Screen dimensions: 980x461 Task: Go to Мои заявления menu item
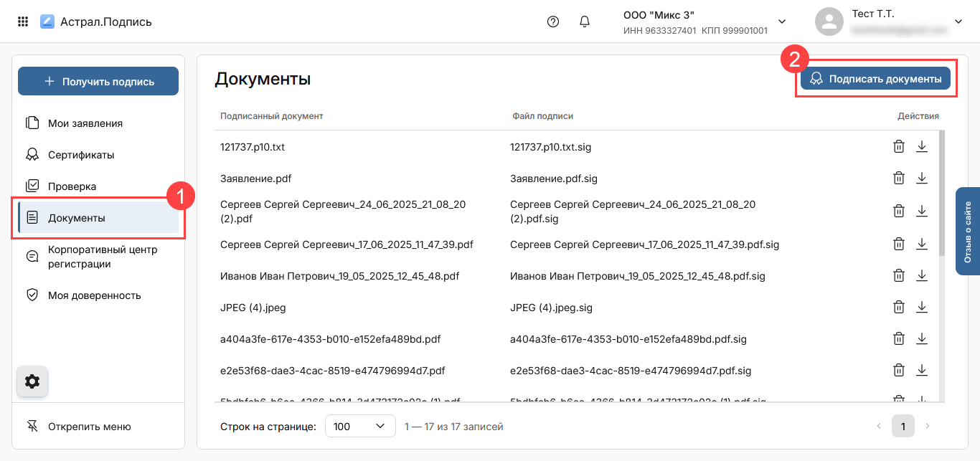(85, 123)
